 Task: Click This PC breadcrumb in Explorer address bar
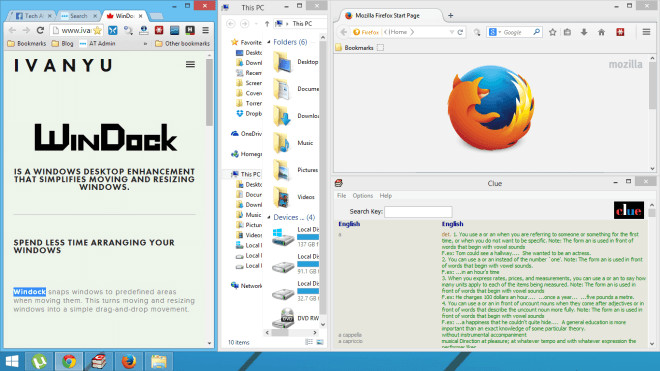[x=302, y=24]
